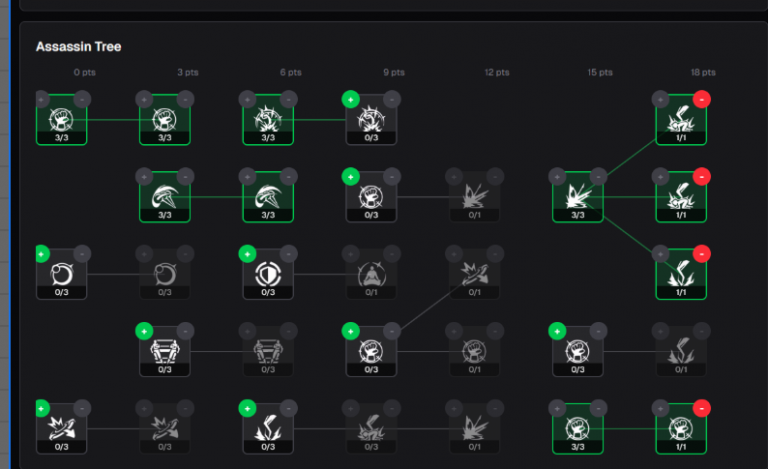The width and height of the screenshot is (768, 469).
Task: Click the 15 pts tier label
Action: [x=600, y=72]
